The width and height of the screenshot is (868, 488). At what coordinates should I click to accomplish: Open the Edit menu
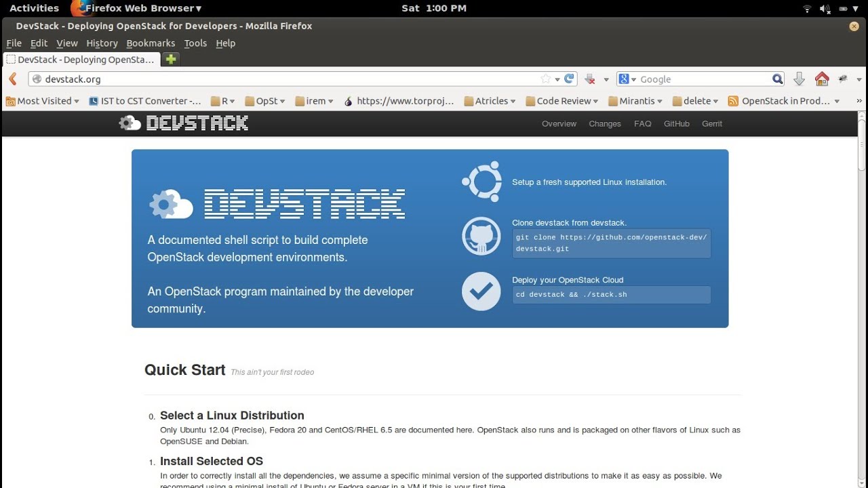pos(39,43)
